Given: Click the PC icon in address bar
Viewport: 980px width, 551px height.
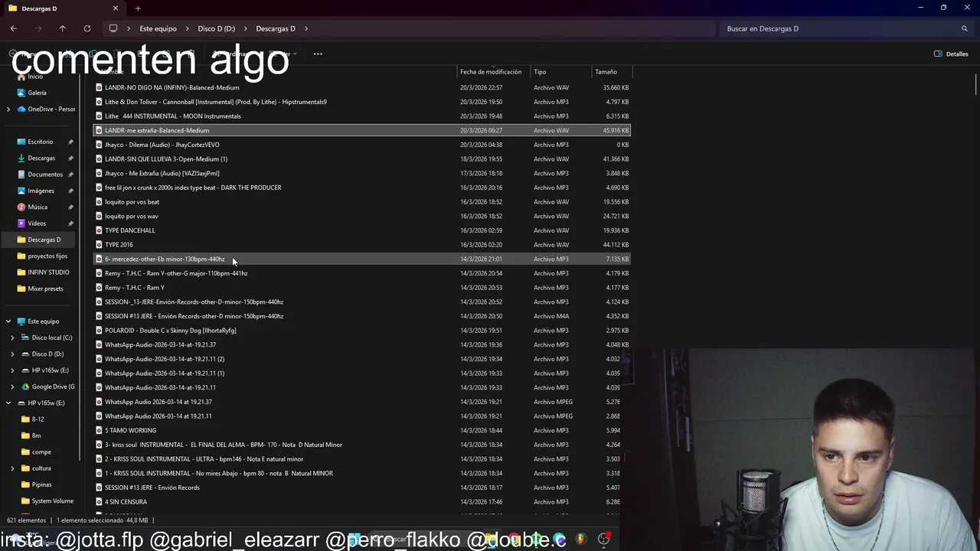Looking at the screenshot, I should (113, 28).
